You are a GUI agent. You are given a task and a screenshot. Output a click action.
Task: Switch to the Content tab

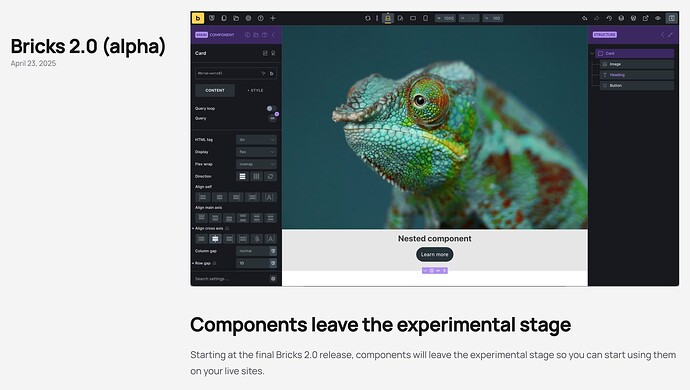coord(215,90)
